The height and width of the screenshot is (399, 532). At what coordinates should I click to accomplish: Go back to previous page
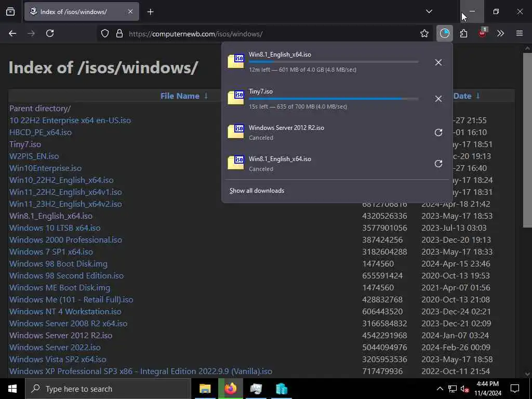click(12, 34)
